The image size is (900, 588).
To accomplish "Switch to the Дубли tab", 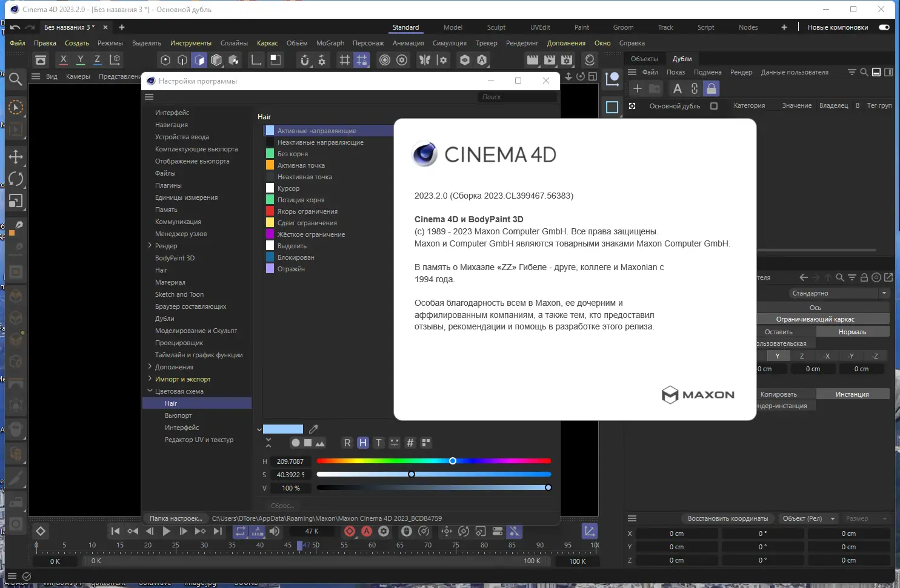I will point(682,59).
